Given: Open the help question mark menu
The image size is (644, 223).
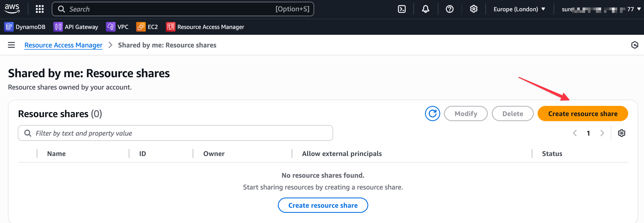Looking at the screenshot, I should tap(450, 9).
